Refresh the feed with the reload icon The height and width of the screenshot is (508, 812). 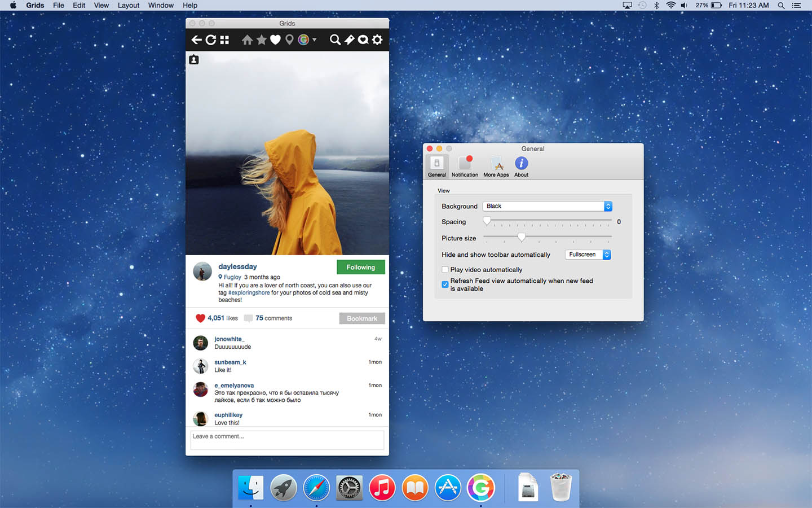(210, 40)
